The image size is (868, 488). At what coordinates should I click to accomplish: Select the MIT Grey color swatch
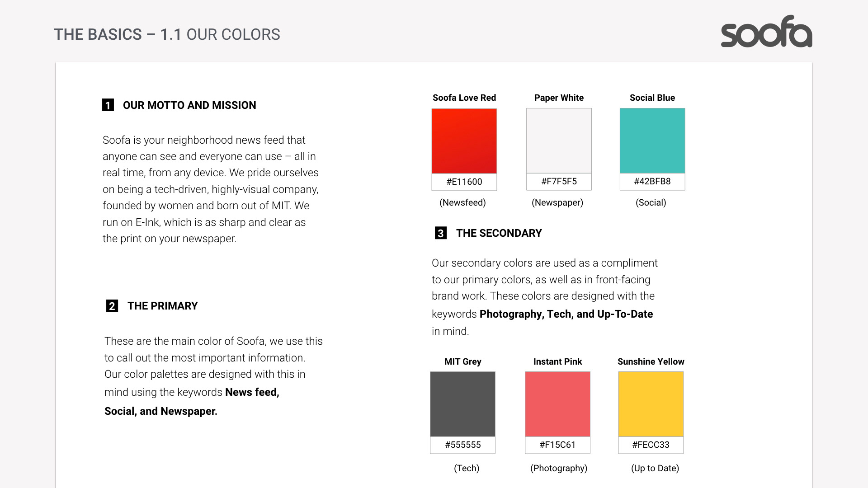[462, 404]
